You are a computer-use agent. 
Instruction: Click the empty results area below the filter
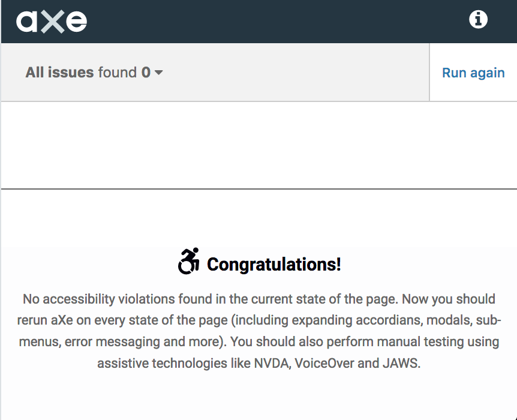(x=258, y=145)
